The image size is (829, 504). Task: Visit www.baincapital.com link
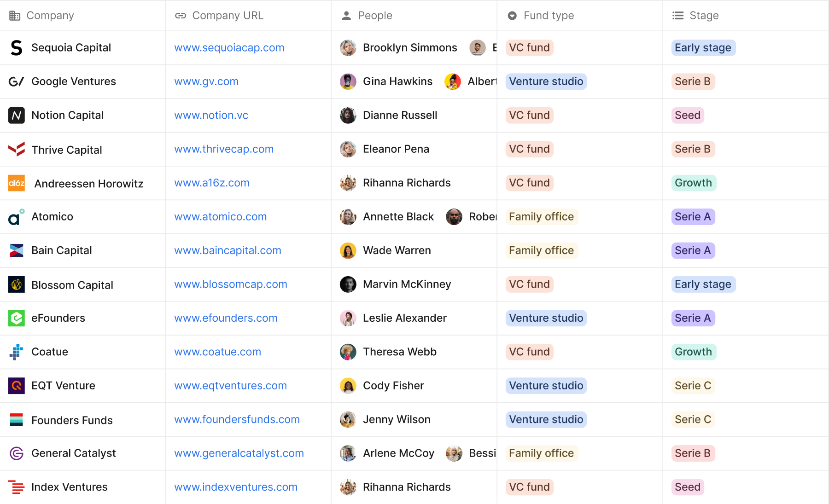228,250
